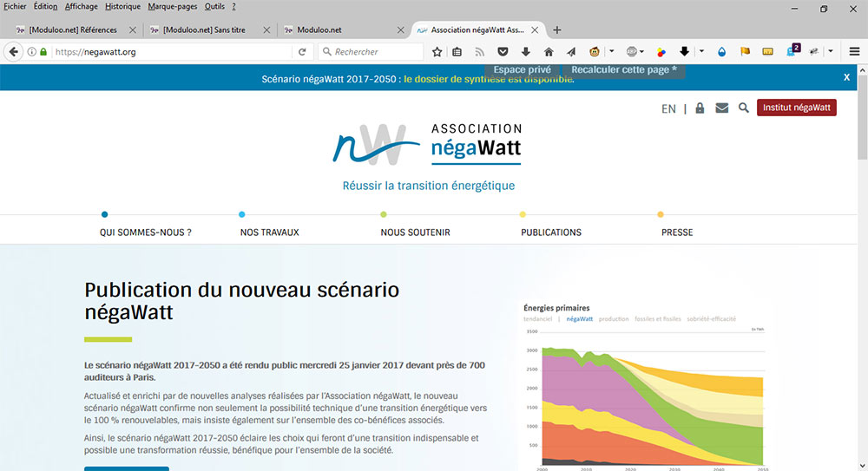Image resolution: width=868 pixels, height=471 pixels.
Task: Open the QUI SOMMES-NOUS ? nav item
Action: (146, 232)
